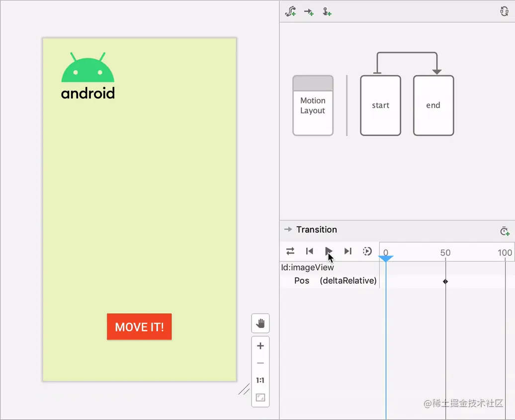Select the Pan tool beside the preview
515x420 pixels.
pos(260,323)
